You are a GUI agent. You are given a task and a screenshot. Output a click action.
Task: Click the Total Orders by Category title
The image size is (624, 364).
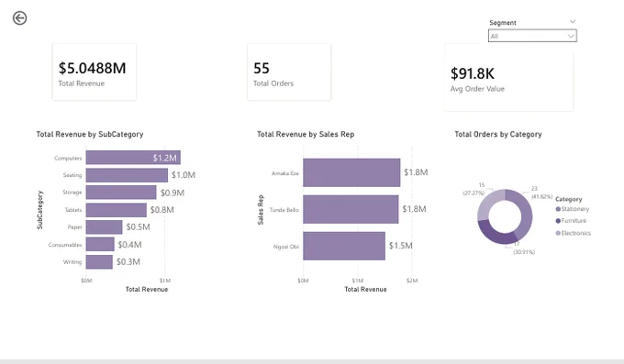point(498,135)
